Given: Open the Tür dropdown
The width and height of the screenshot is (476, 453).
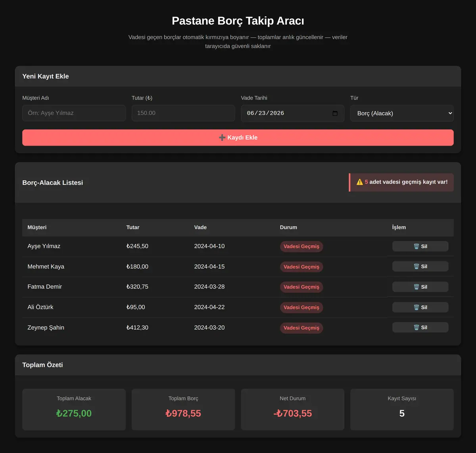Looking at the screenshot, I should tap(402, 113).
